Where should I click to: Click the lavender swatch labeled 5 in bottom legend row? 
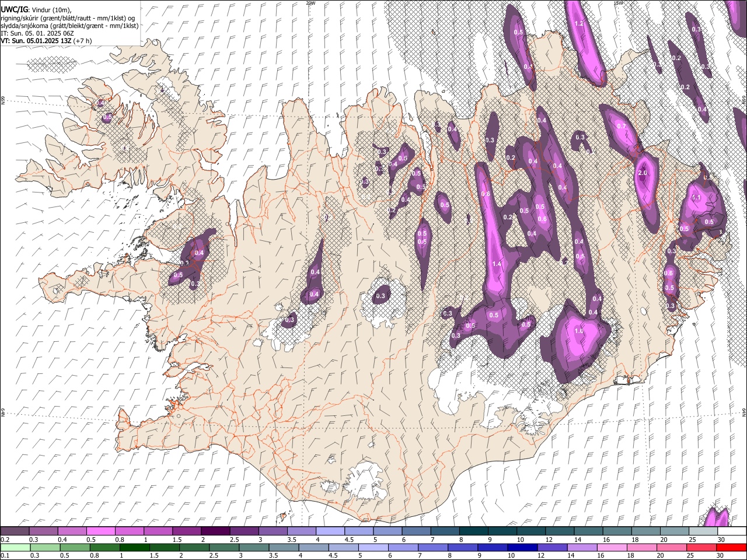373,547
